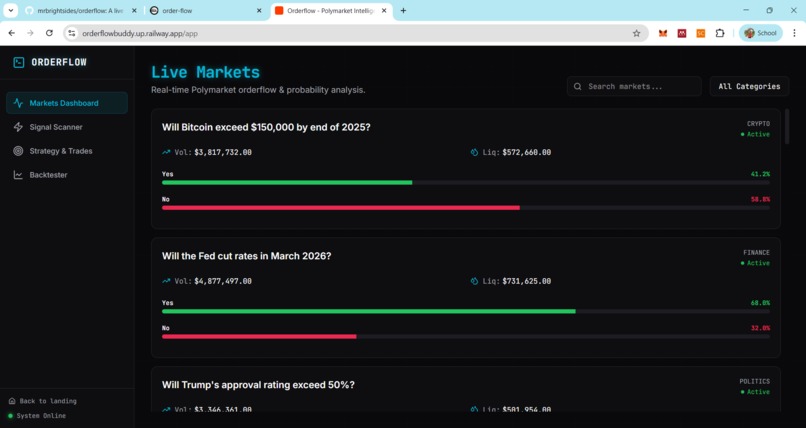Click the red extension icon beside MetaMask
The height and width of the screenshot is (428, 806).
pos(682,33)
